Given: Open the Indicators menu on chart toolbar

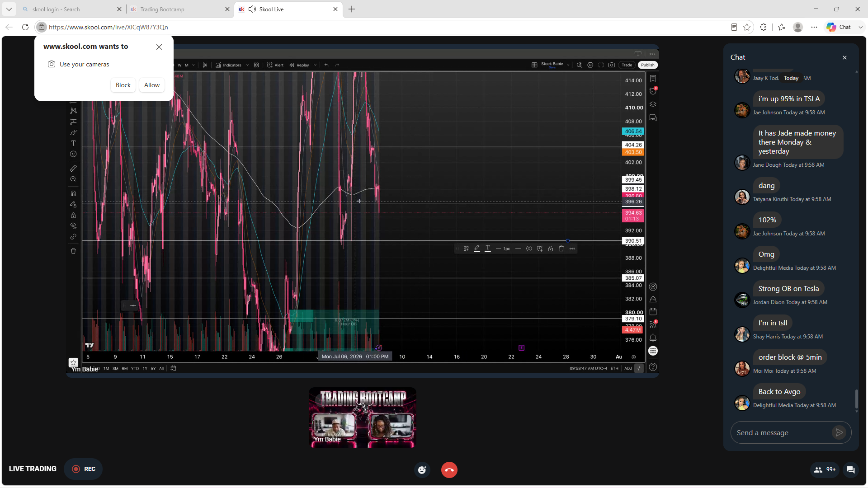Looking at the screenshot, I should [x=229, y=65].
